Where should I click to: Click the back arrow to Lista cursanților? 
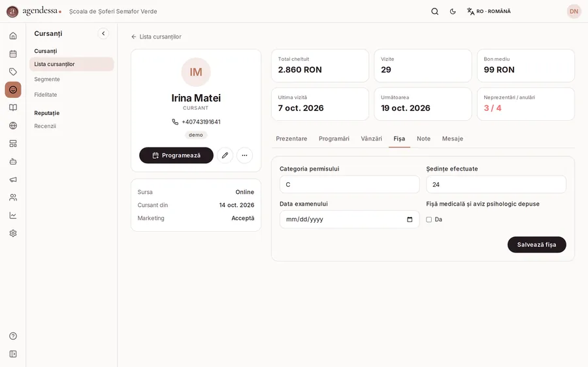pos(134,37)
